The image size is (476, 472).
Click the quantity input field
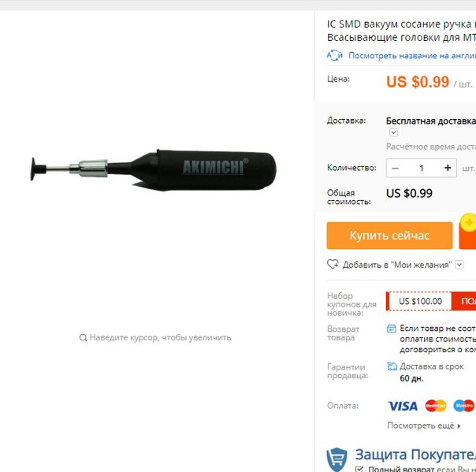[x=422, y=168]
